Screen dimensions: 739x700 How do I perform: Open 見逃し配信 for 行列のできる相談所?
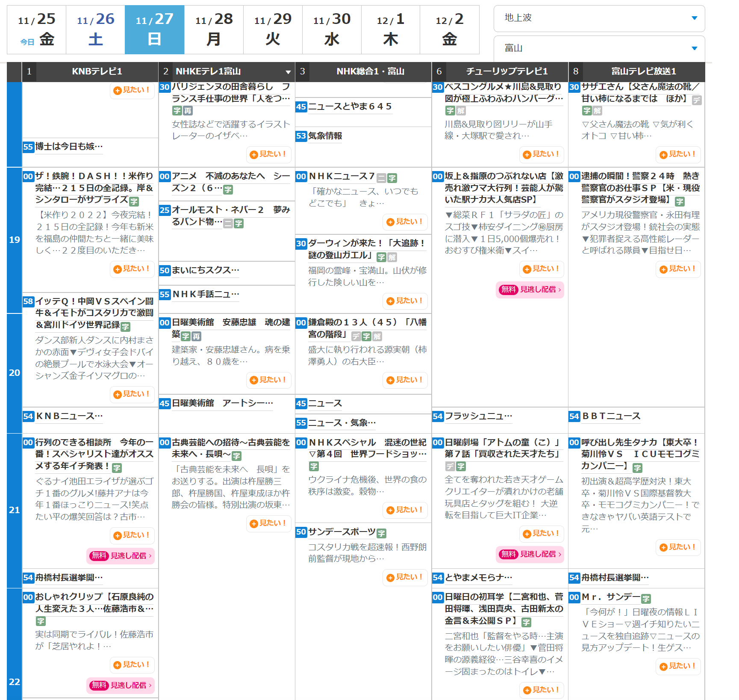coord(121,556)
